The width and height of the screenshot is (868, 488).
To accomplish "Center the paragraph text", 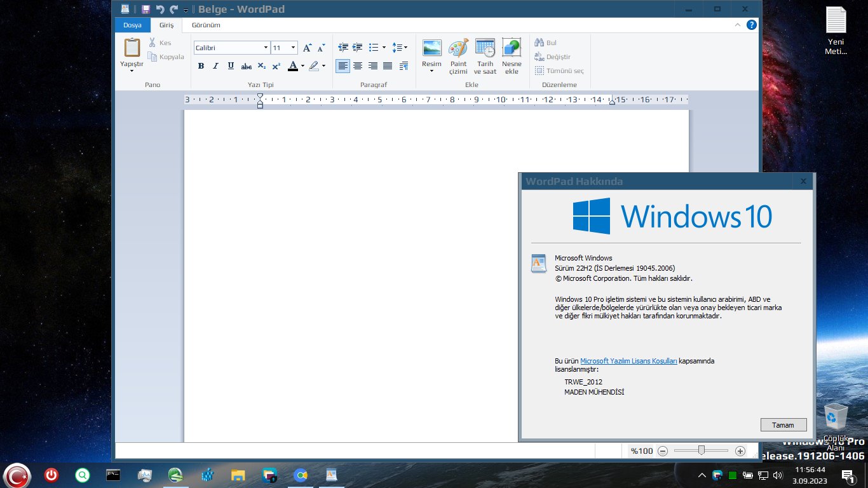I will [358, 66].
